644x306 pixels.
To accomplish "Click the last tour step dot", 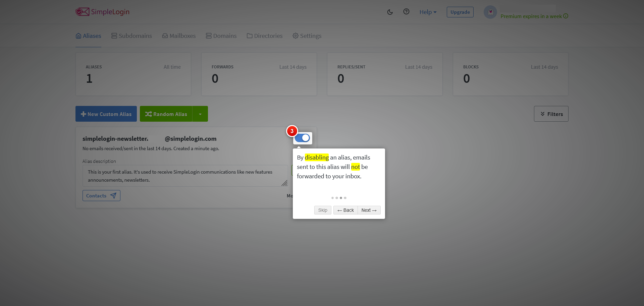I will click(345, 198).
